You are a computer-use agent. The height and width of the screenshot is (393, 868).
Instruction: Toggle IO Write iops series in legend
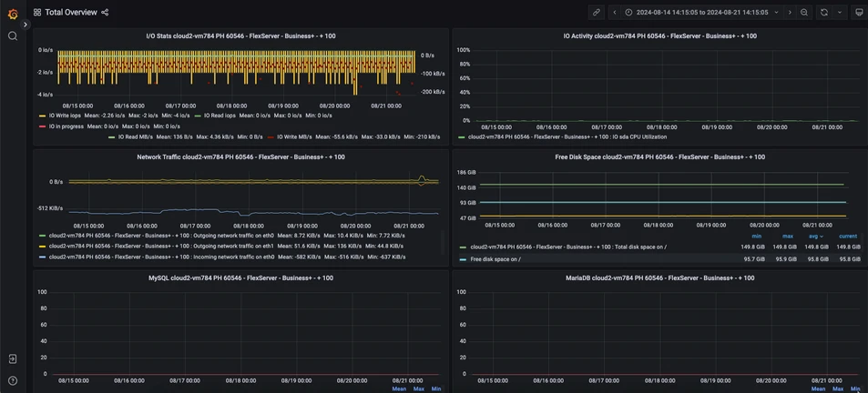(64, 116)
